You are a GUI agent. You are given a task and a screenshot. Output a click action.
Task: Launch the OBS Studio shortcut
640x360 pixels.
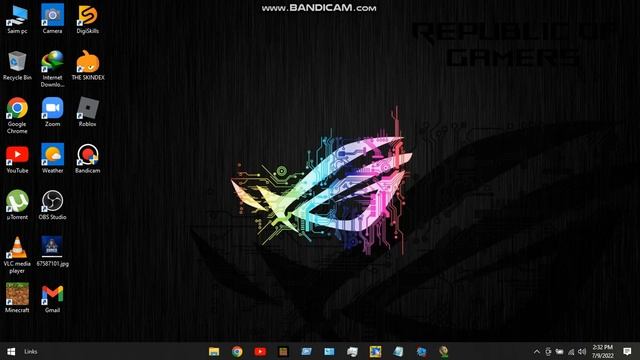(x=52, y=205)
